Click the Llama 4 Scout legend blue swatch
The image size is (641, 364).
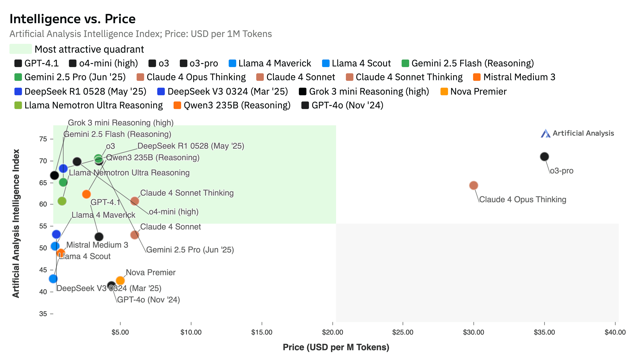click(x=326, y=63)
